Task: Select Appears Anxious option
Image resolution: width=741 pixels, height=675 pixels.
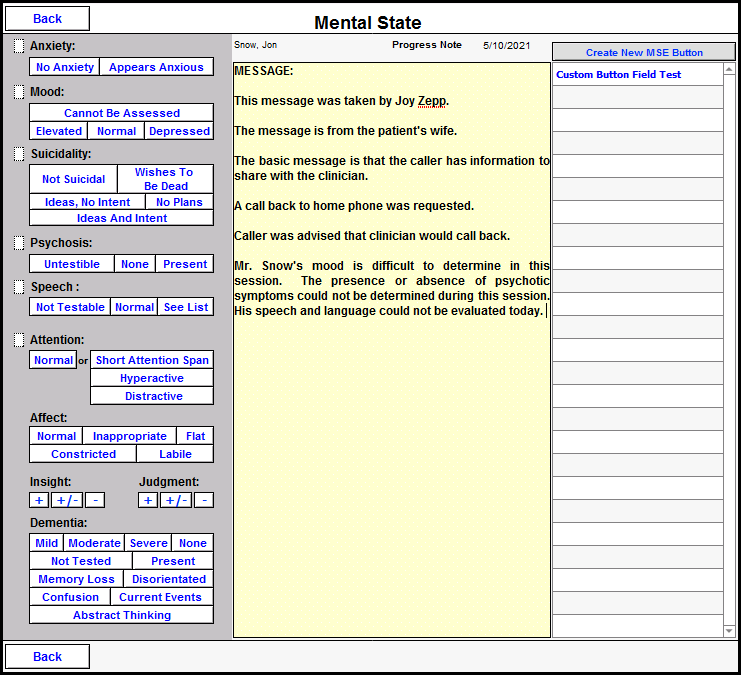Action: [156, 67]
